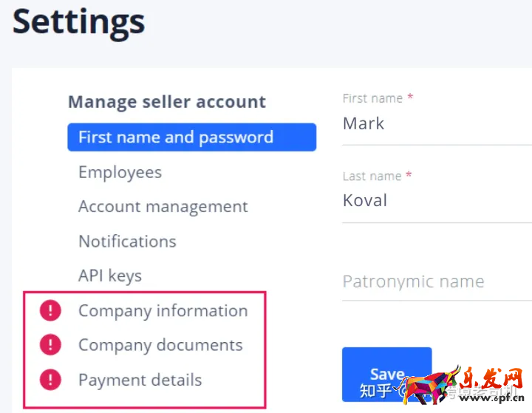The width and height of the screenshot is (532, 413).
Task: Open the Employees settings section
Action: click(x=120, y=172)
